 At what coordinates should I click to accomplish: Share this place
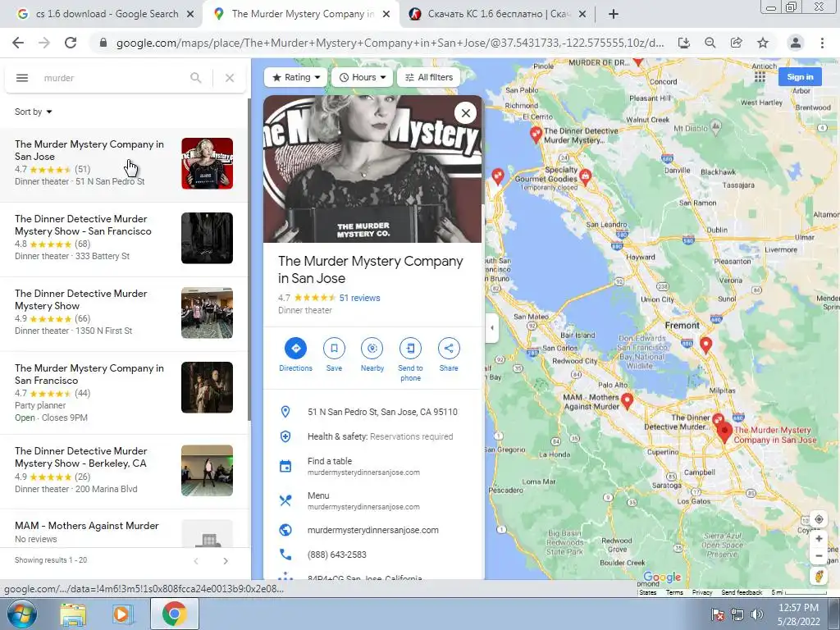coord(449,354)
